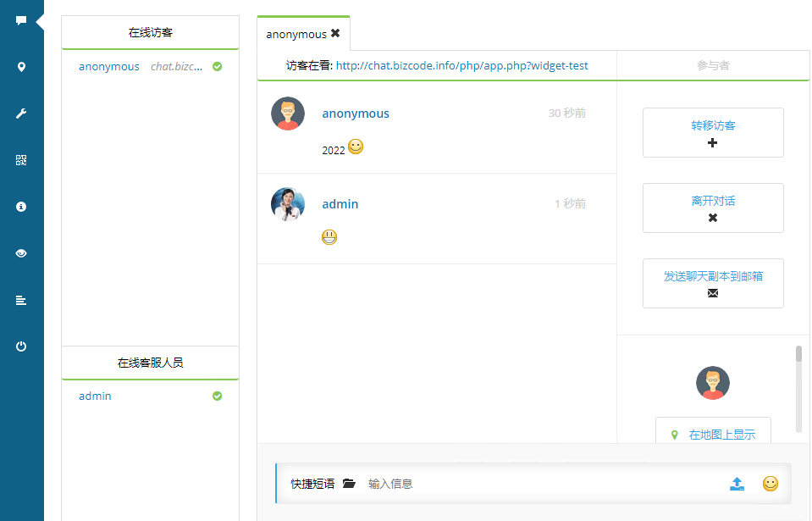The height and width of the screenshot is (521, 812).
Task: Click the 离开对话 leave chat button
Action: point(713,208)
